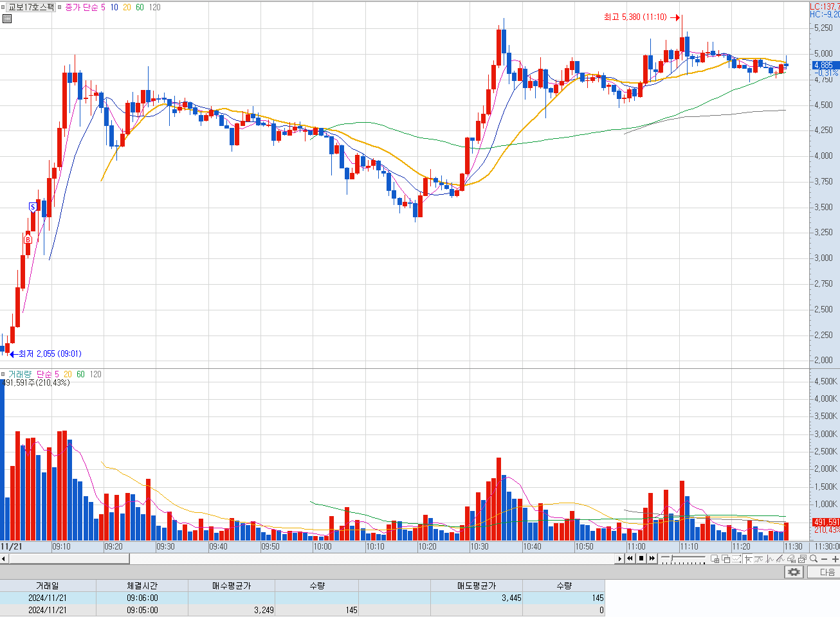The height and width of the screenshot is (617, 840).
Task: Click the 거래량 volume indicator label
Action: click(x=19, y=374)
